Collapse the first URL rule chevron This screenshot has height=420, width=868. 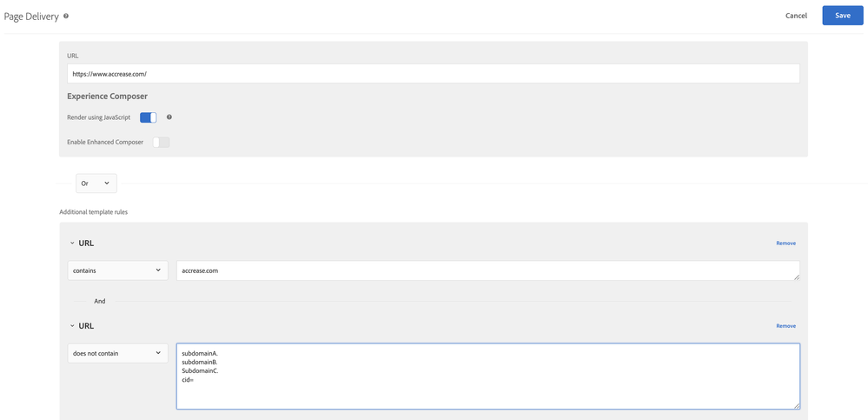72,243
